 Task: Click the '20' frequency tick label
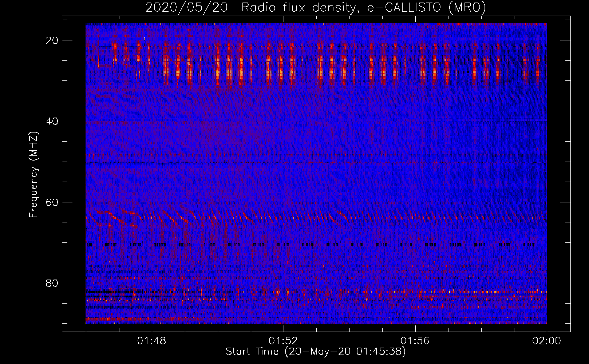pos(52,40)
